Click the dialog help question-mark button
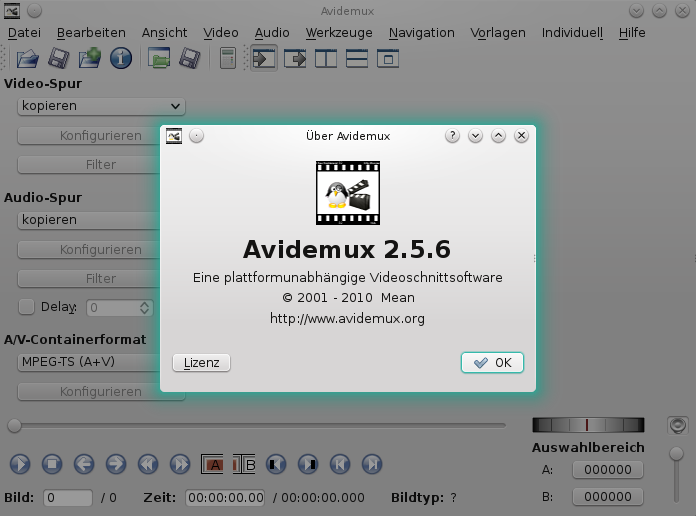This screenshot has height=516, width=696. [x=452, y=136]
